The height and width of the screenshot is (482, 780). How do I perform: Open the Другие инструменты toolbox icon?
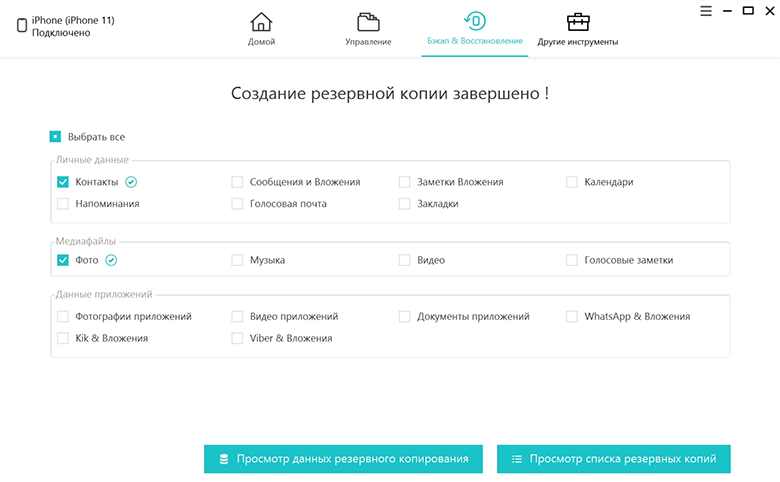click(577, 22)
